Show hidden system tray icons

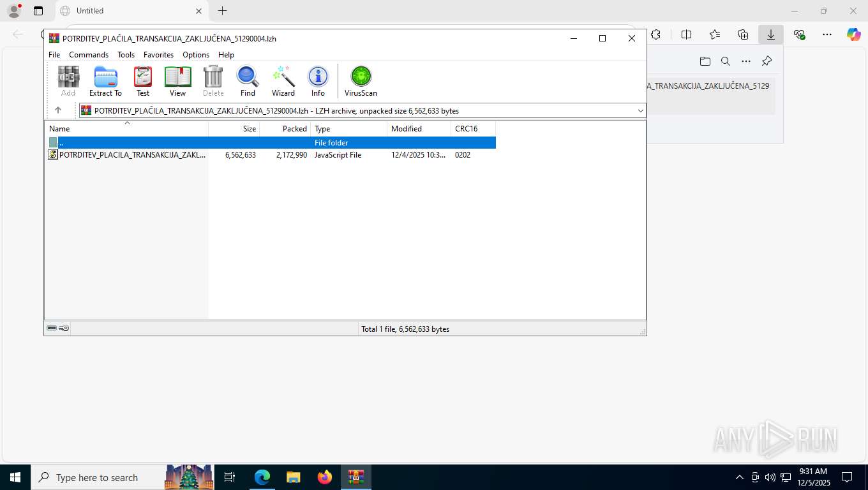click(x=740, y=477)
